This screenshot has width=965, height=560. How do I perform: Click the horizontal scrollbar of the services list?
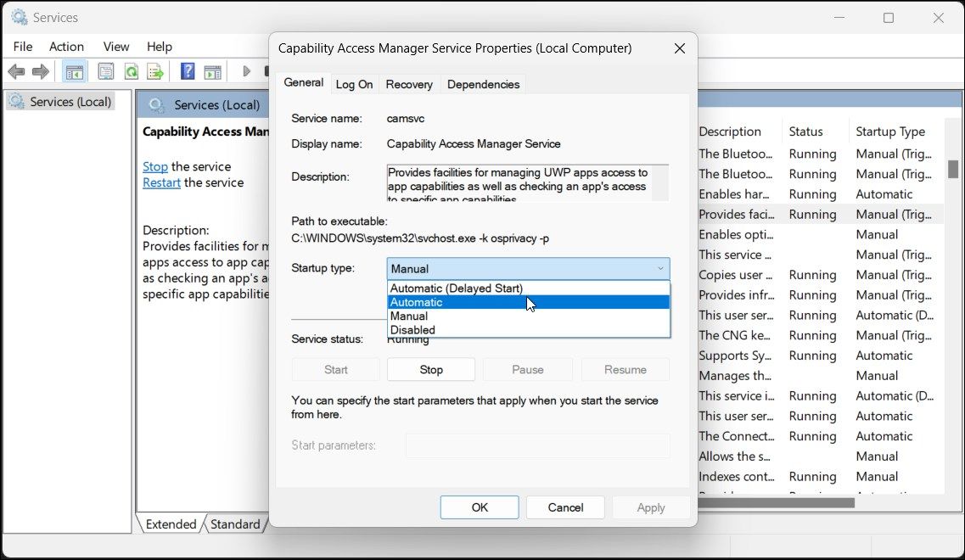pyautogui.click(x=776, y=503)
